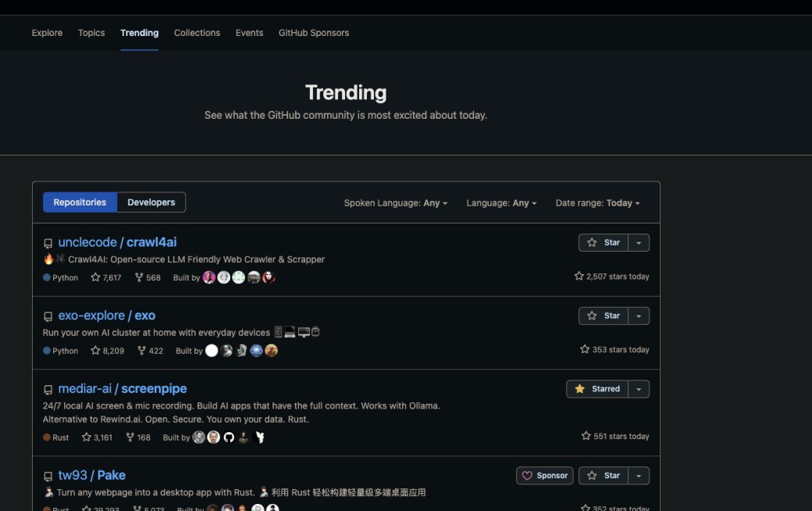Open fourth contributor avatar of screenpipe
Viewport: 812px width, 511px height.
click(x=244, y=438)
